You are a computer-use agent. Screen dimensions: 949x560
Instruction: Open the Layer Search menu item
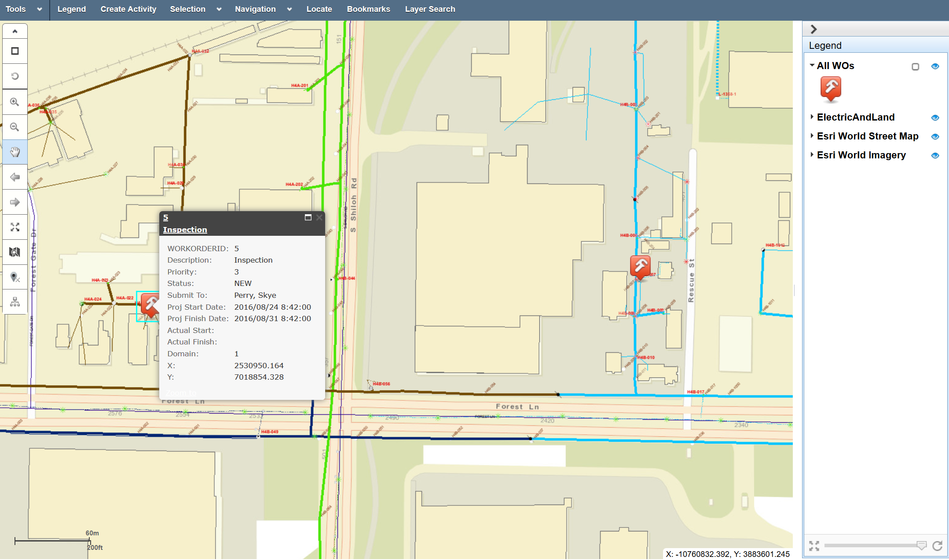pyautogui.click(x=430, y=9)
